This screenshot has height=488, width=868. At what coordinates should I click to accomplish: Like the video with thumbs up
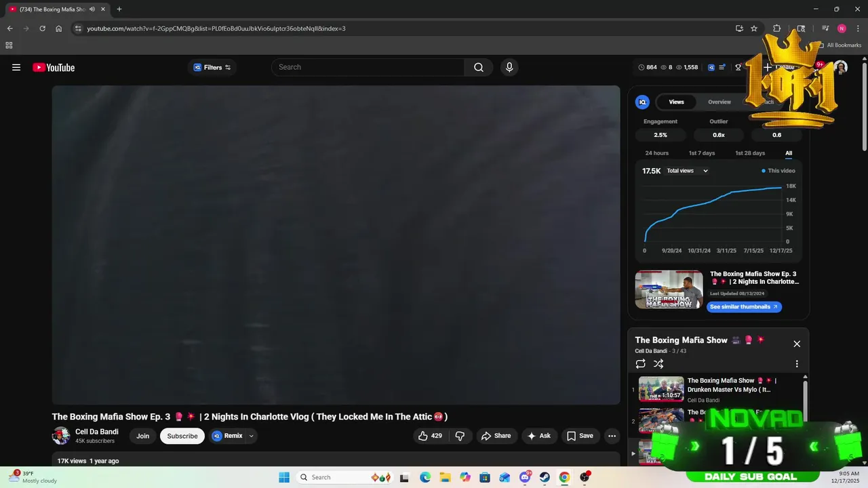430,436
